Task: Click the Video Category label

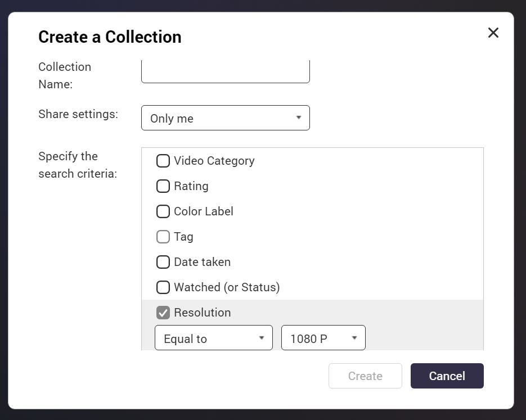Action: 214,161
